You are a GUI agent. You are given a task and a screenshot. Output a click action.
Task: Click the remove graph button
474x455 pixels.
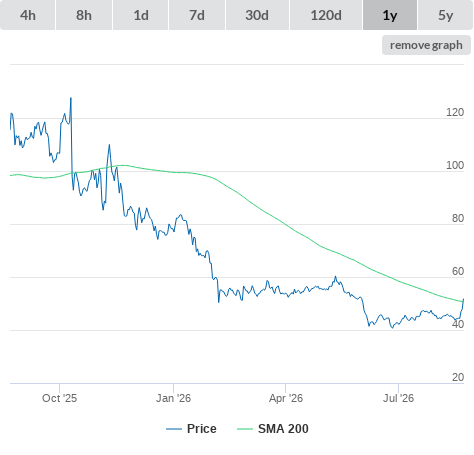click(x=426, y=45)
